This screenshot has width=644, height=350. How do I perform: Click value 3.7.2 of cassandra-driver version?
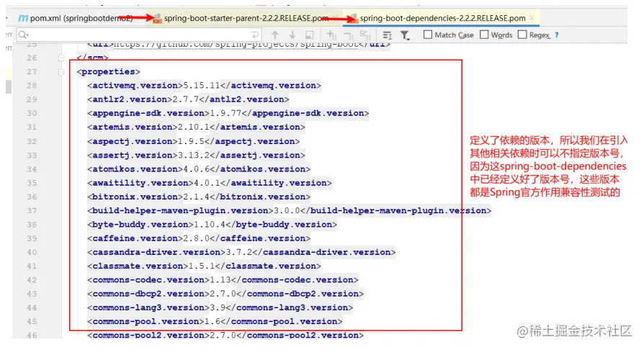pos(239,252)
